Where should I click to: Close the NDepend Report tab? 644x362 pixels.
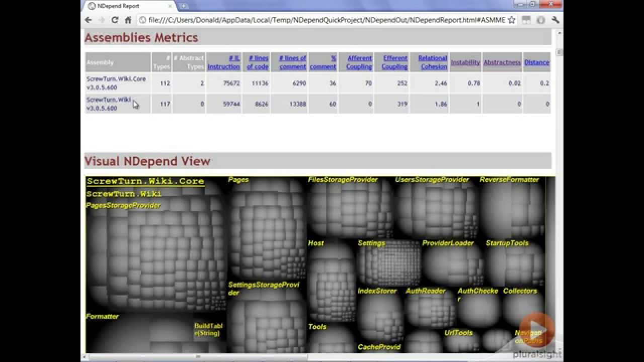click(x=171, y=6)
